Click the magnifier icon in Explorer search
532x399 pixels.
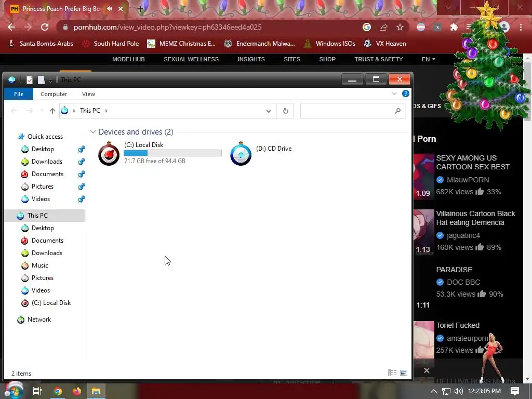[x=397, y=111]
